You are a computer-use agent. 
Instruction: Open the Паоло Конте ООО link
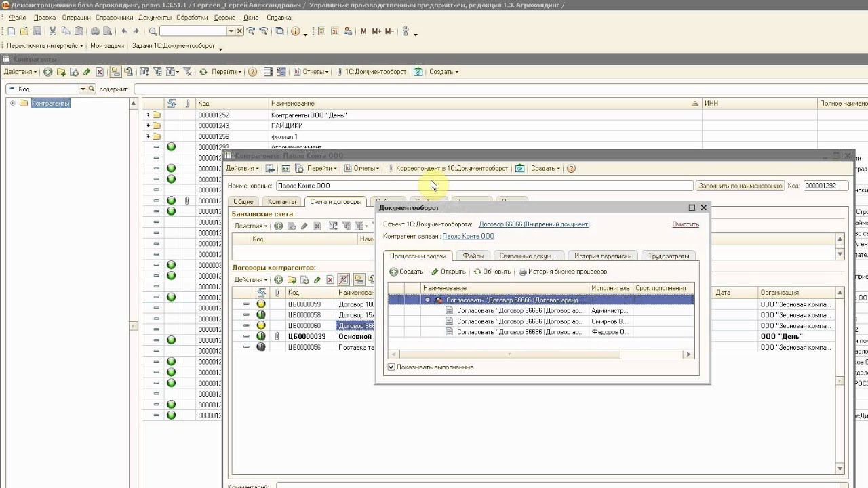point(468,236)
